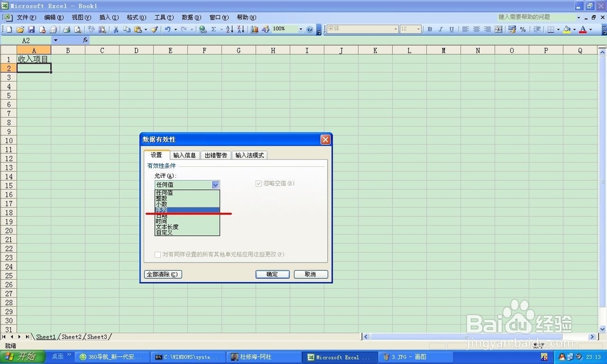This screenshot has height=364, width=607.
Task: Open the 数据 menu
Action: pyautogui.click(x=191, y=18)
